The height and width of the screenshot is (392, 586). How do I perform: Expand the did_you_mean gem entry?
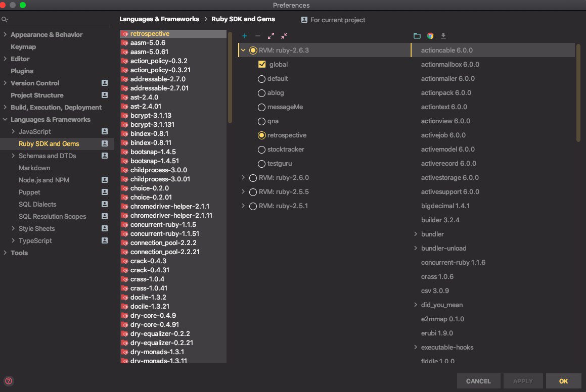click(416, 305)
